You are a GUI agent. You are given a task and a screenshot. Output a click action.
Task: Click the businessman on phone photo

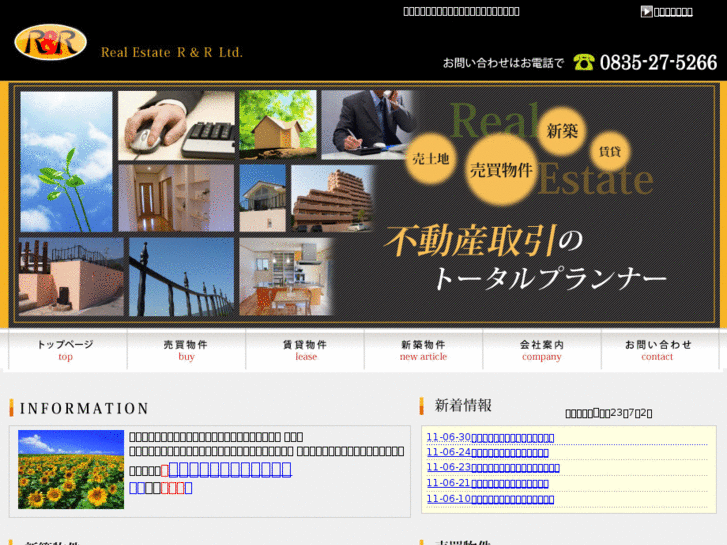click(x=369, y=124)
